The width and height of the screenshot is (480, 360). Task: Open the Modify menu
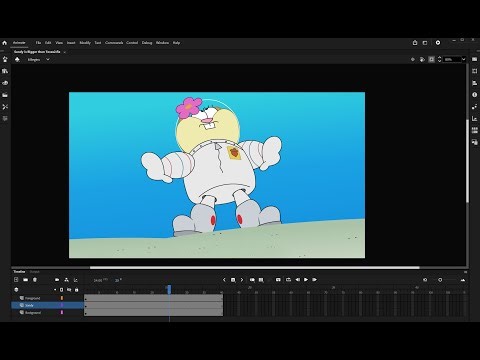(x=85, y=43)
